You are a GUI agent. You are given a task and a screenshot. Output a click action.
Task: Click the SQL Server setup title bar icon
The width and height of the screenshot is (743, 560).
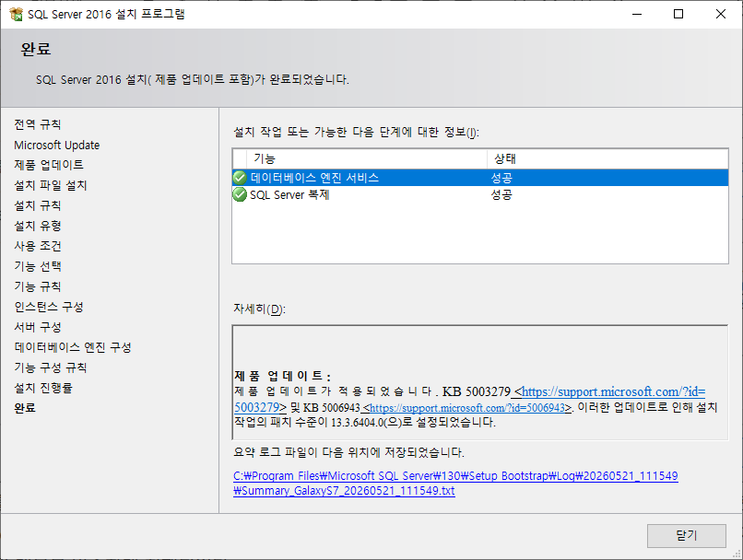pyautogui.click(x=16, y=14)
